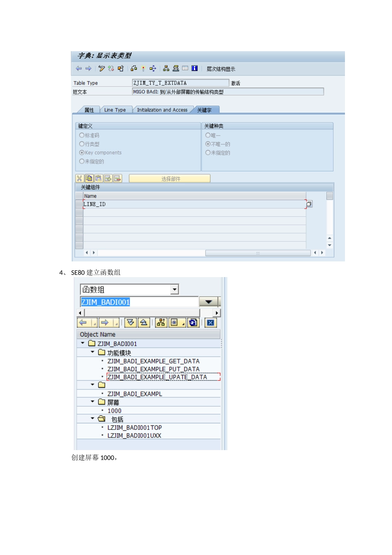Click the 短文本 description field

(x=228, y=92)
